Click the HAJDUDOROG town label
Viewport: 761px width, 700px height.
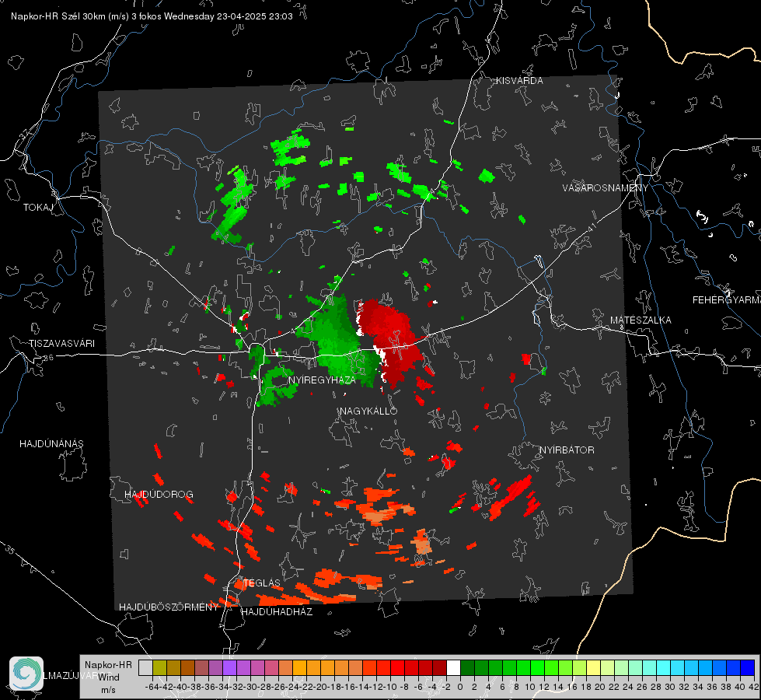159,495
